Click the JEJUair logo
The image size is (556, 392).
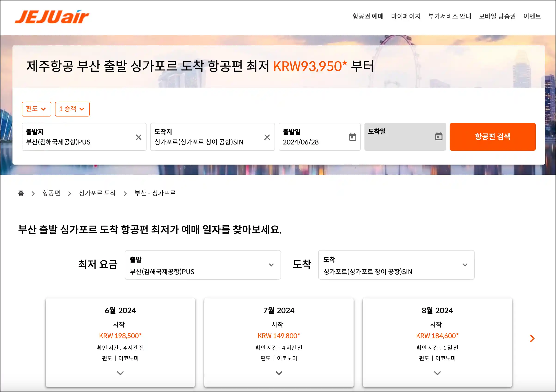pos(52,17)
